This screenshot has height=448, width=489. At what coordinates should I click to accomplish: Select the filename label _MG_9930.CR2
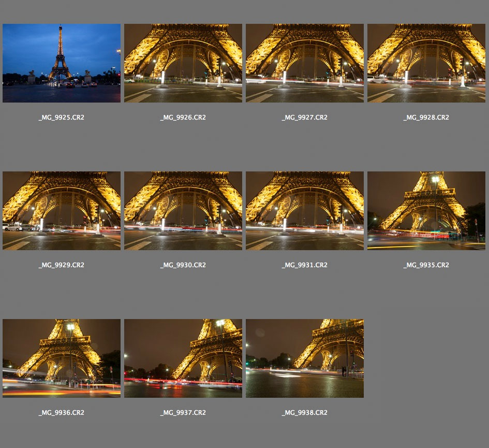pyautogui.click(x=183, y=265)
